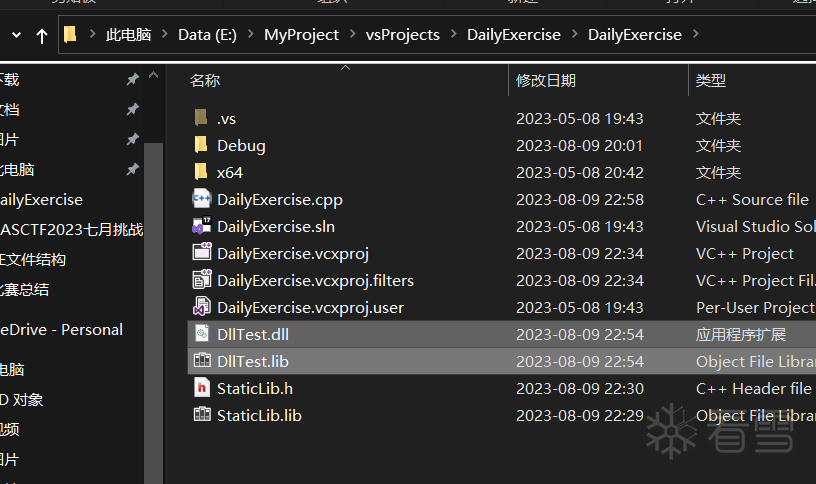This screenshot has height=484, width=816.
Task: Click the DailyExercise.cpp file icon
Action: pos(201,199)
